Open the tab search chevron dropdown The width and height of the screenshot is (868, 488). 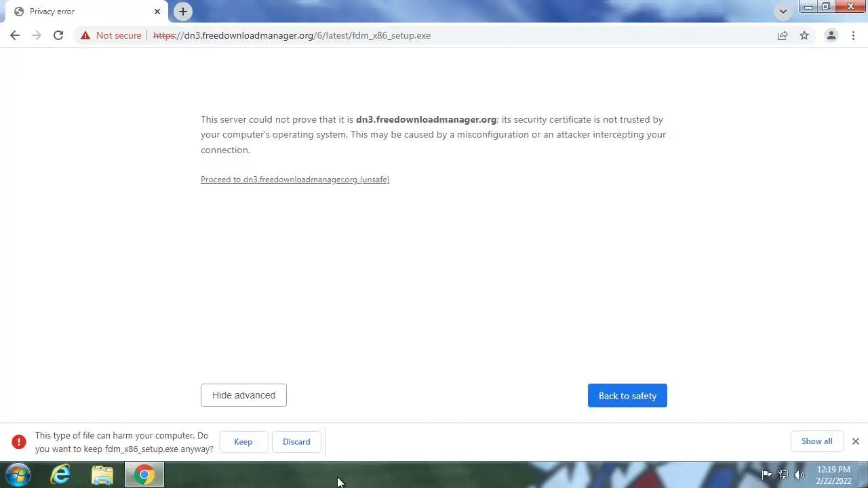click(x=783, y=12)
